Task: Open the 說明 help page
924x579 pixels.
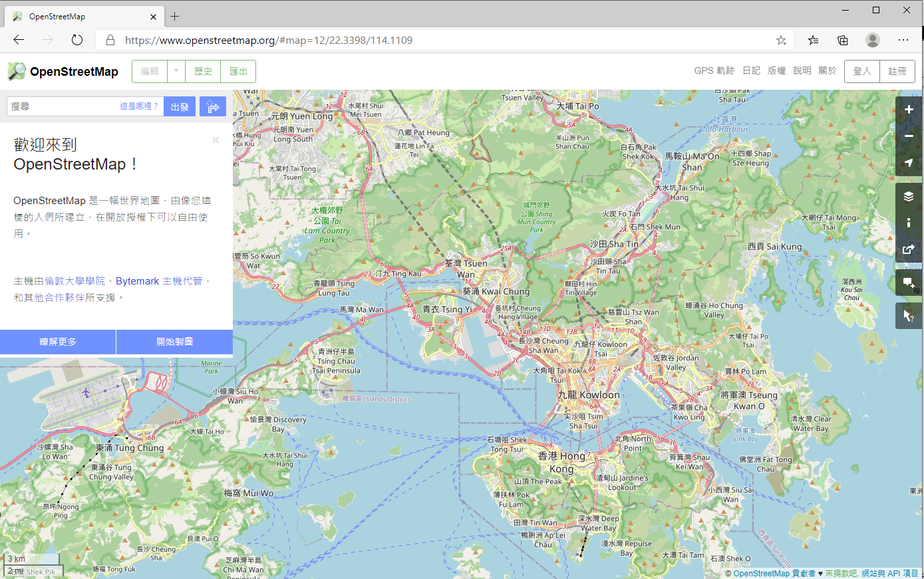Action: (802, 70)
